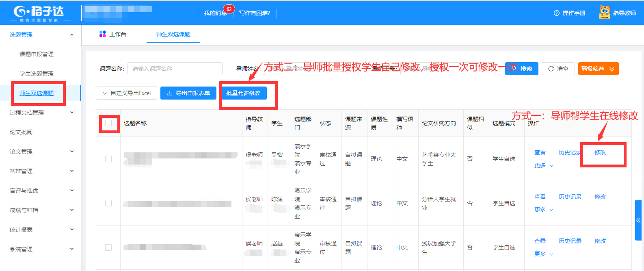Click the 导出申报表单 button

tap(188, 93)
